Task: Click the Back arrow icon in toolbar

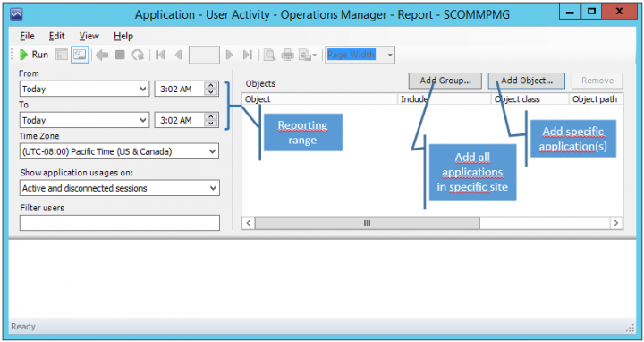Action: [102, 55]
